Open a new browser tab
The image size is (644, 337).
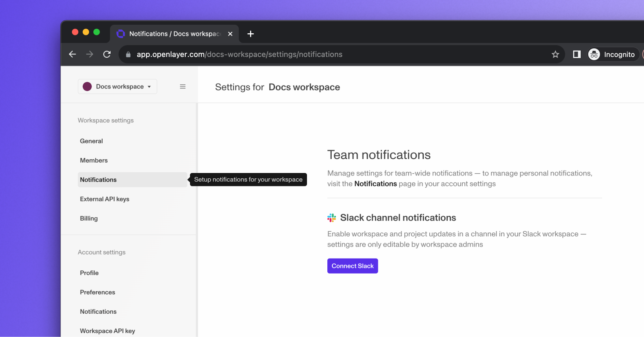click(x=250, y=34)
